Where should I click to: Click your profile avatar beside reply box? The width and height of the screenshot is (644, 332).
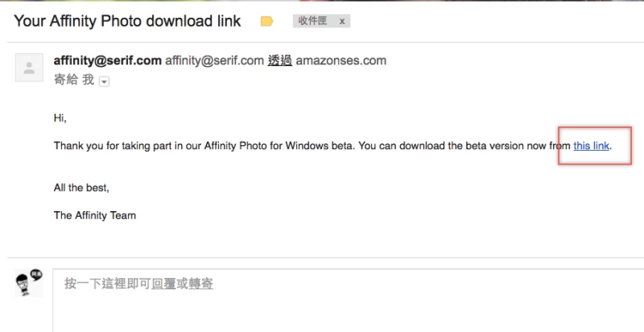pyautogui.click(x=30, y=284)
